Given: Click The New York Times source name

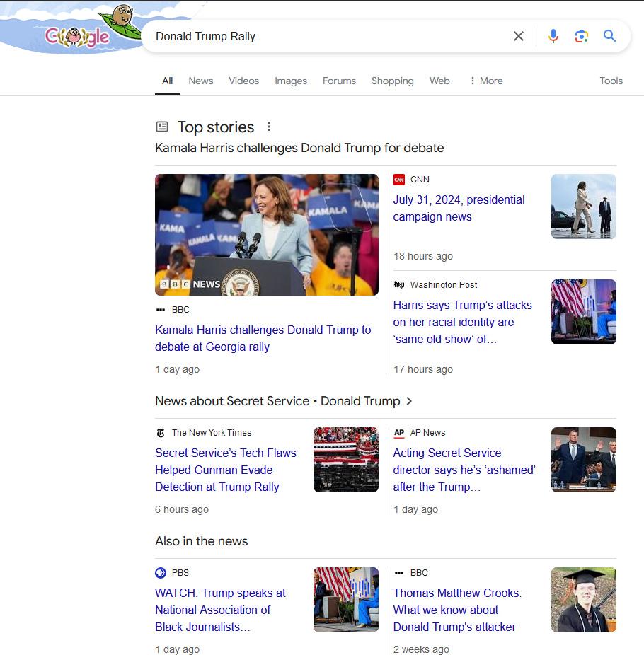Looking at the screenshot, I should (212, 433).
